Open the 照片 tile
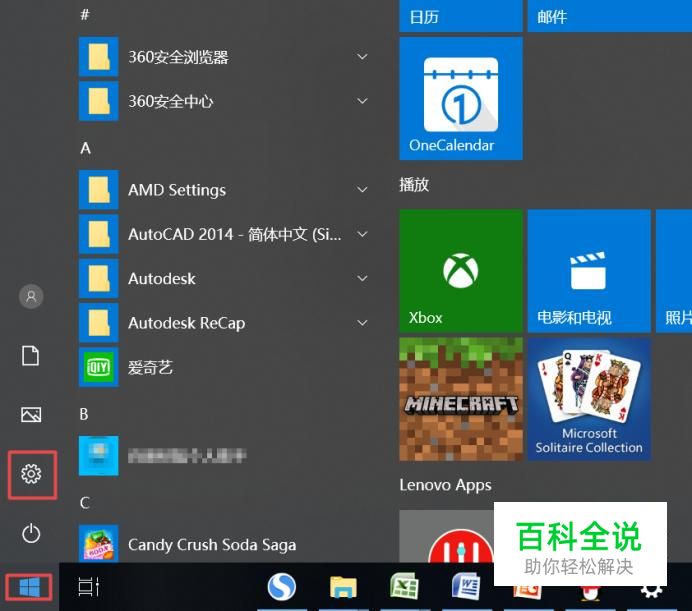Viewport: 692px width, 611px height. (674, 271)
